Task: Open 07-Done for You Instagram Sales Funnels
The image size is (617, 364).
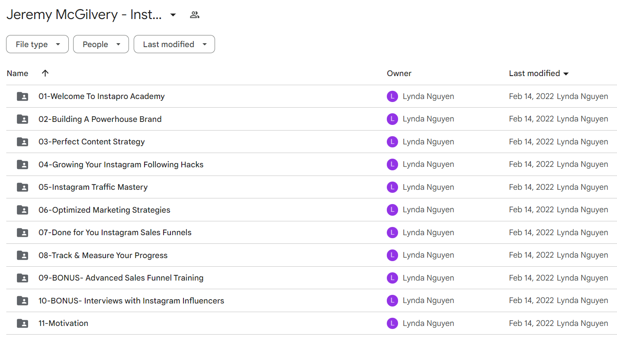Action: [x=115, y=233]
